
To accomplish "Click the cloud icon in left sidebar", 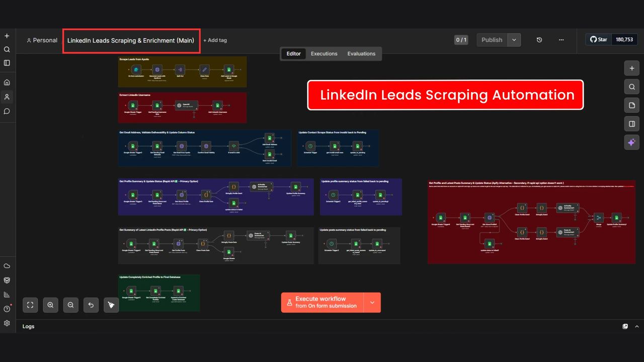I will (x=7, y=266).
